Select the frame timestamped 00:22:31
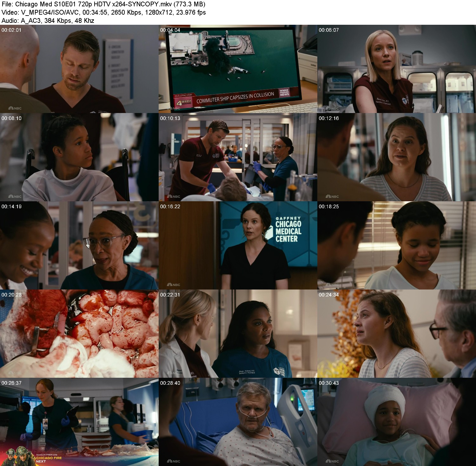 238,334
